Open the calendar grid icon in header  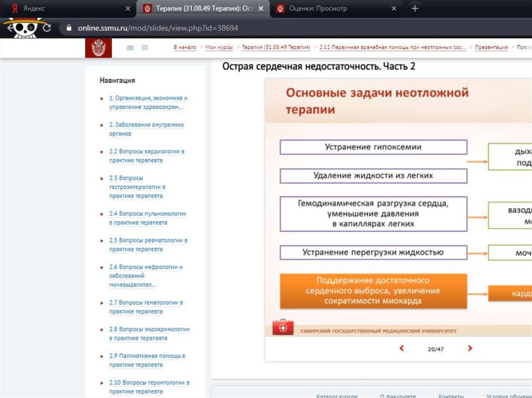[144, 47]
